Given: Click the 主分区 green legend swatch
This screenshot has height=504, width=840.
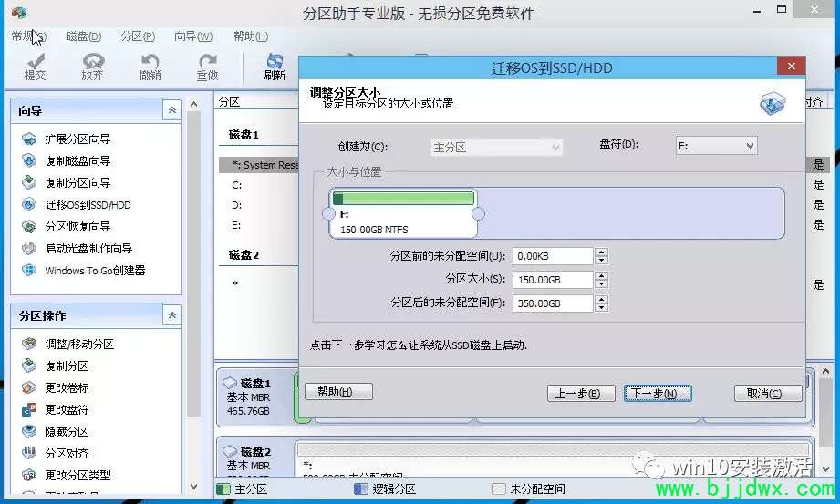Looking at the screenshot, I should tap(223, 489).
